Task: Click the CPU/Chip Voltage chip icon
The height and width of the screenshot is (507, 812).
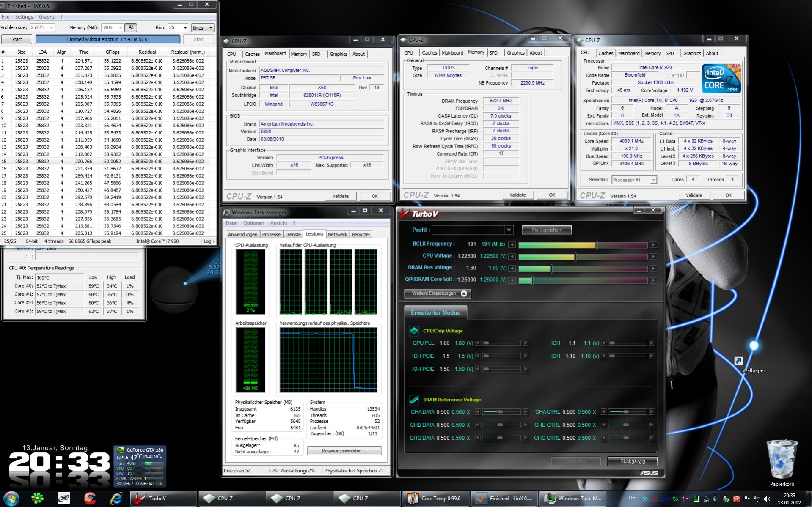Action: (x=414, y=331)
